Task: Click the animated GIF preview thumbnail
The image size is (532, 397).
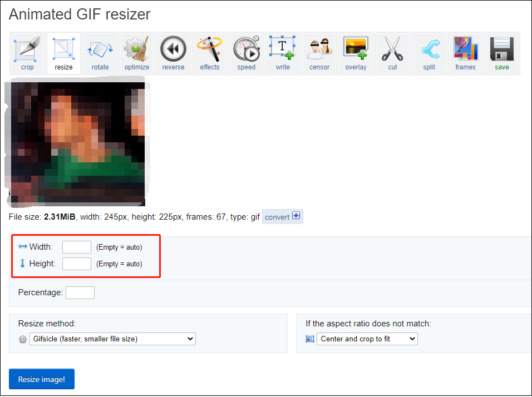Action: (76, 143)
